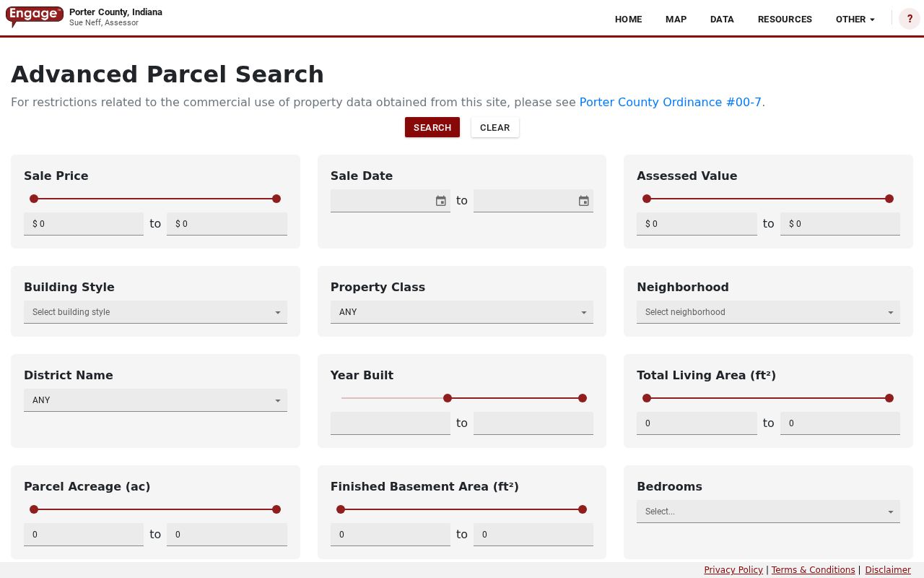Click the SEARCH button

(432, 127)
